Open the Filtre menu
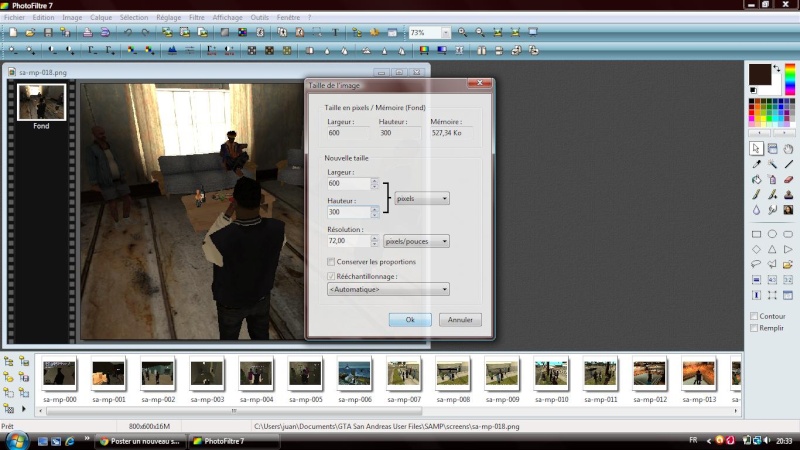This screenshot has height=450, width=800. tap(196, 17)
